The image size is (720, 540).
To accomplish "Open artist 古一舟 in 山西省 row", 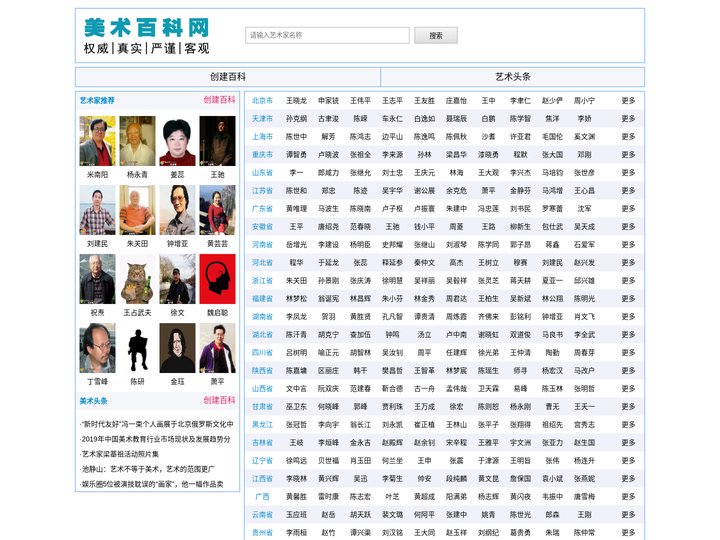I will click(424, 388).
